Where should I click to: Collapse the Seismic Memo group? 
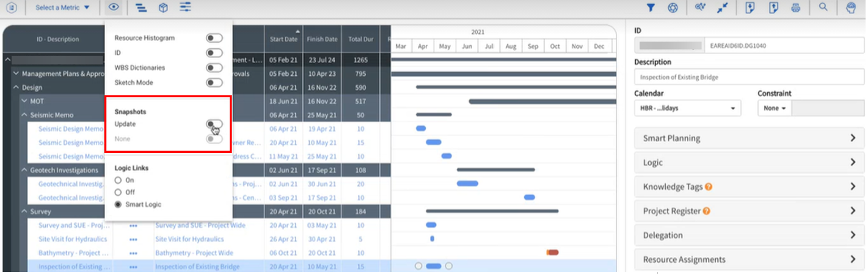click(x=24, y=115)
